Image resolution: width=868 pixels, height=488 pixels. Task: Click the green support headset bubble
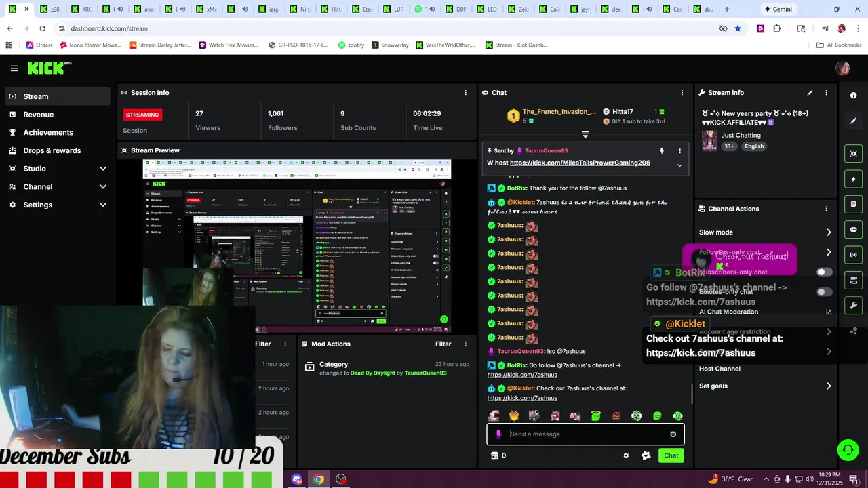847,449
